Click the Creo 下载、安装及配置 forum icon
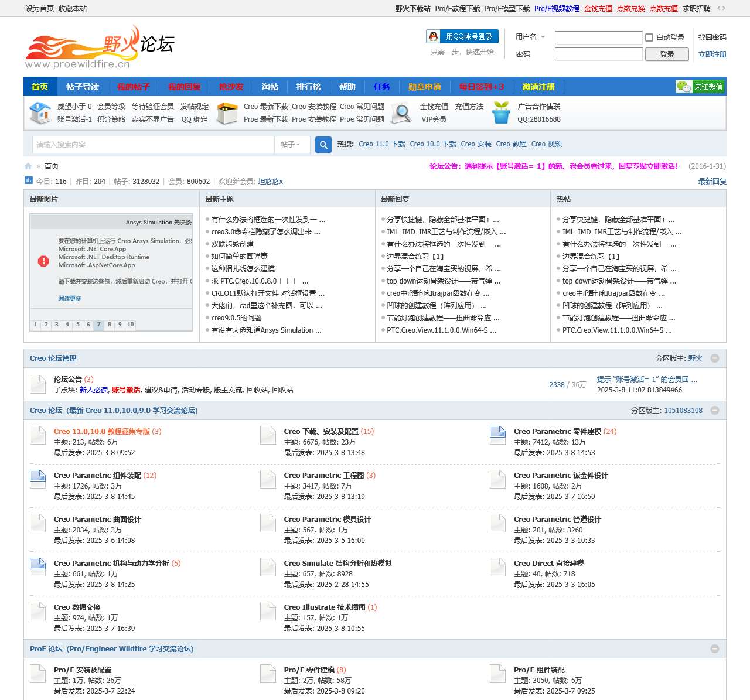 click(268, 436)
